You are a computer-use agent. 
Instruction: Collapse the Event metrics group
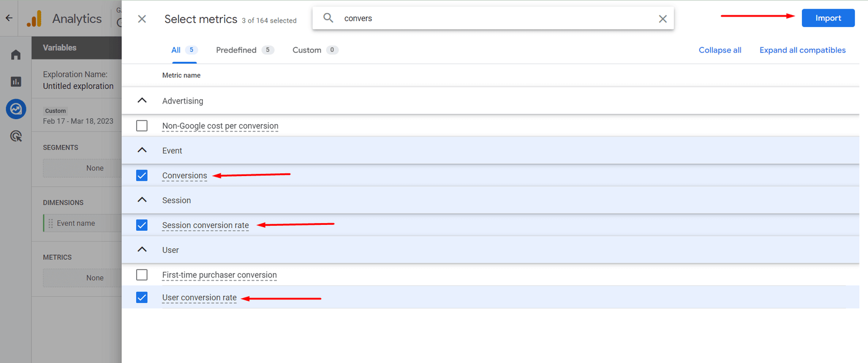pyautogui.click(x=142, y=150)
